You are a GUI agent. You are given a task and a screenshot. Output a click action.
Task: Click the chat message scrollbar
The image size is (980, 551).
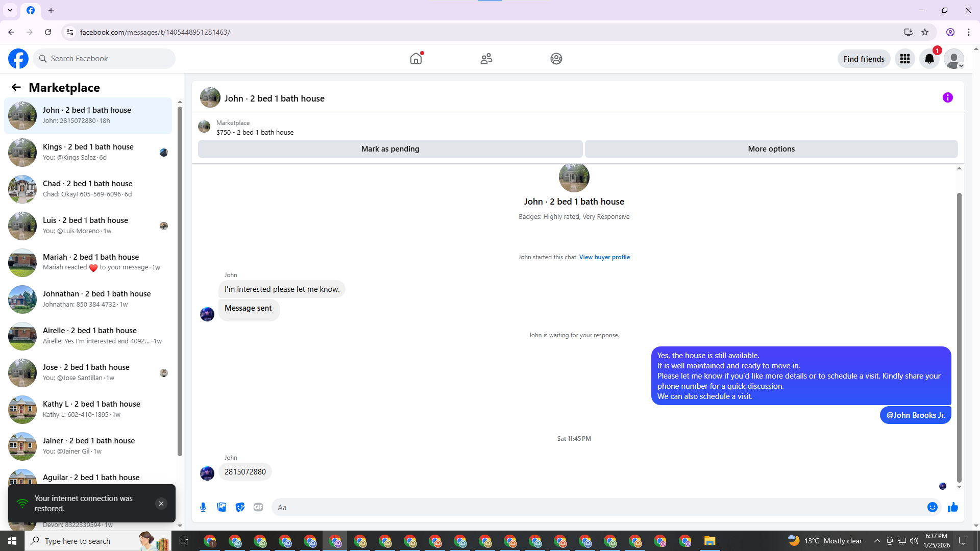tap(959, 337)
